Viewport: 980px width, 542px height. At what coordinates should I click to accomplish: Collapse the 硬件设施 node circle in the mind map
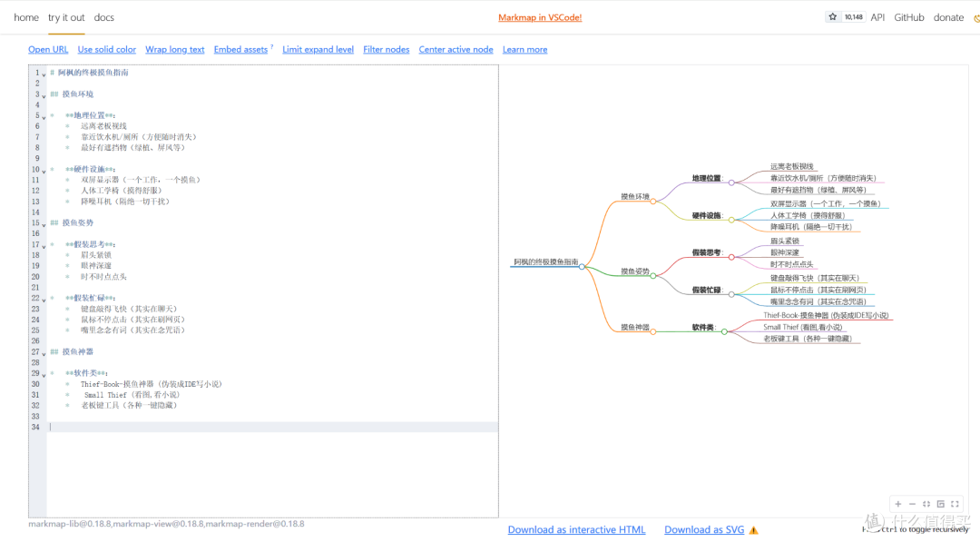pos(731,220)
